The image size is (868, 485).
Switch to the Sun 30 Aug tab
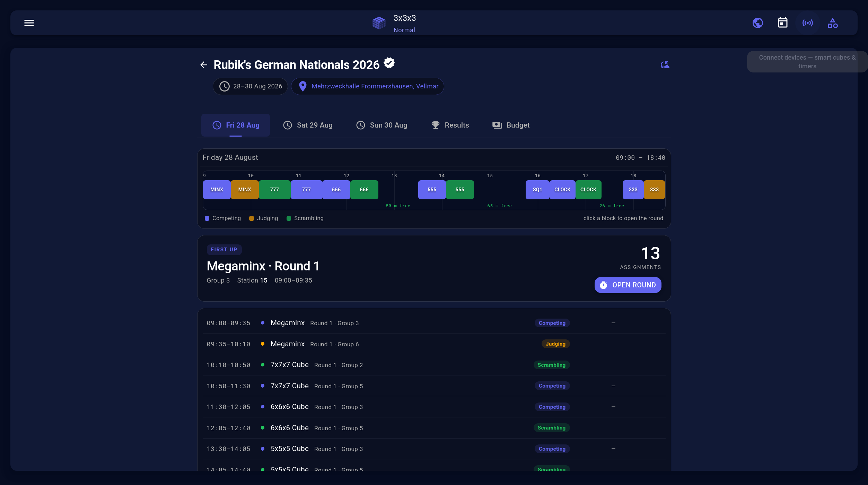pos(382,125)
